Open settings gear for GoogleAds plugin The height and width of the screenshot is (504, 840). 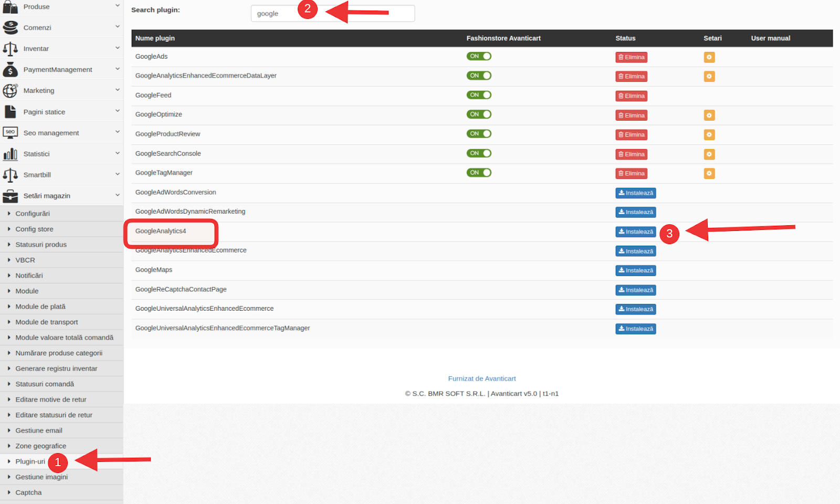point(709,57)
